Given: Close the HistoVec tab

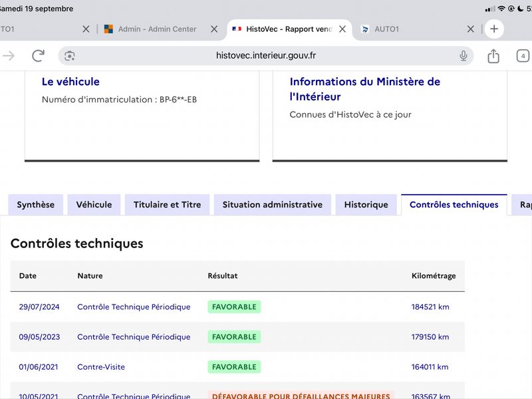Looking at the screenshot, I should pos(342,29).
